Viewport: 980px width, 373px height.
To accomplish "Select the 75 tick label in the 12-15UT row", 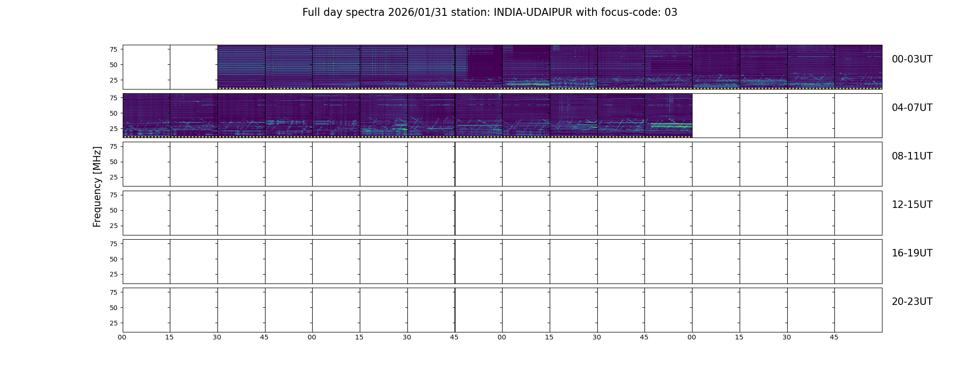I will coord(113,195).
